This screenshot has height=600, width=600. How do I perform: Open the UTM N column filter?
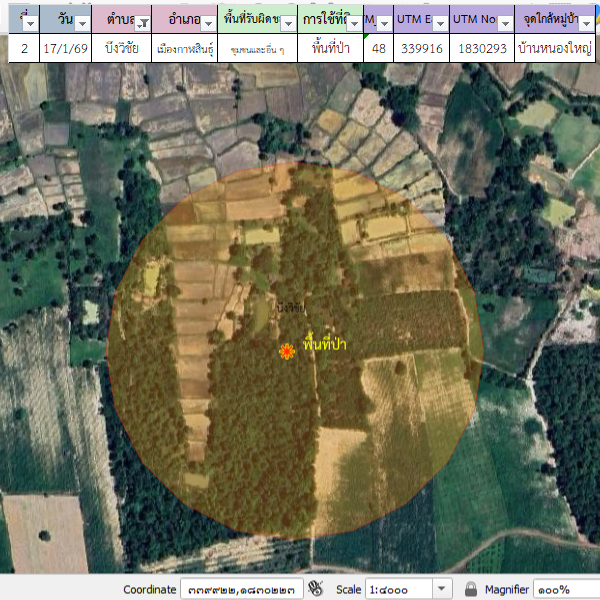507,22
